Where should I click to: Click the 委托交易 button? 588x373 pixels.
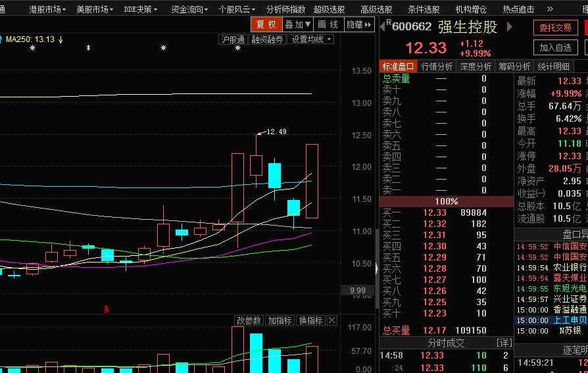(x=555, y=28)
